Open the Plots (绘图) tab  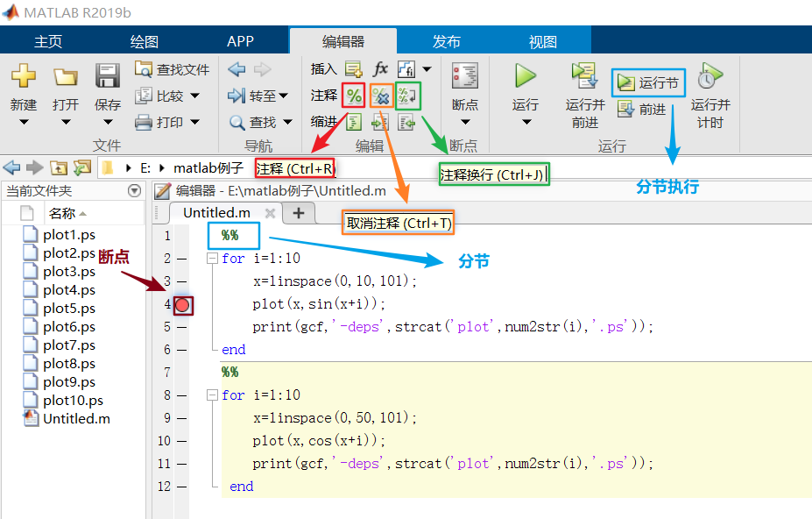click(x=144, y=41)
